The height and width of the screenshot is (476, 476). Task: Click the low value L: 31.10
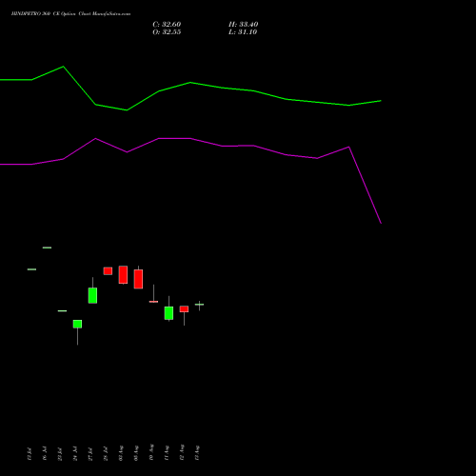point(243,32)
